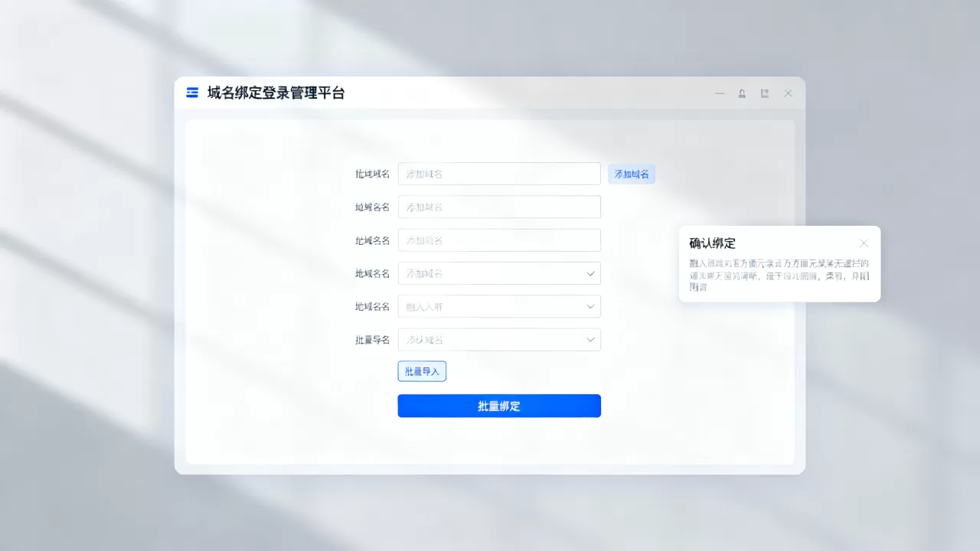The image size is (980, 551).
Task: Focus the domain input left of 添加域名 button
Action: [499, 174]
